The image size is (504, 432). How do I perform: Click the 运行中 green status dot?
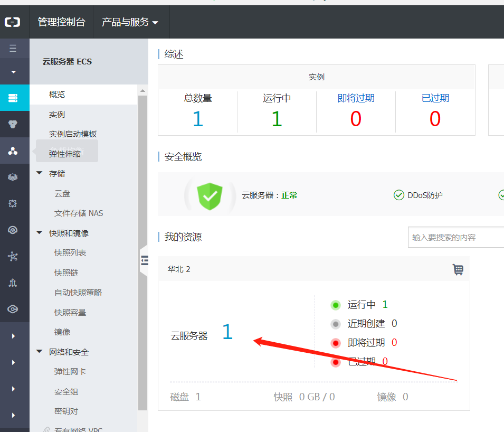pyautogui.click(x=336, y=305)
